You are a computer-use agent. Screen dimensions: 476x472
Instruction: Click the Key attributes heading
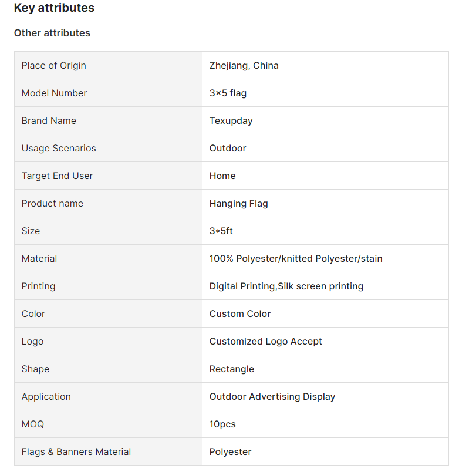[54, 8]
